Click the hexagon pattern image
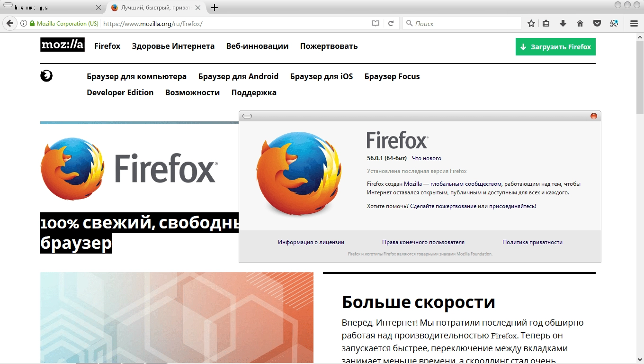644x364 pixels. click(x=177, y=317)
